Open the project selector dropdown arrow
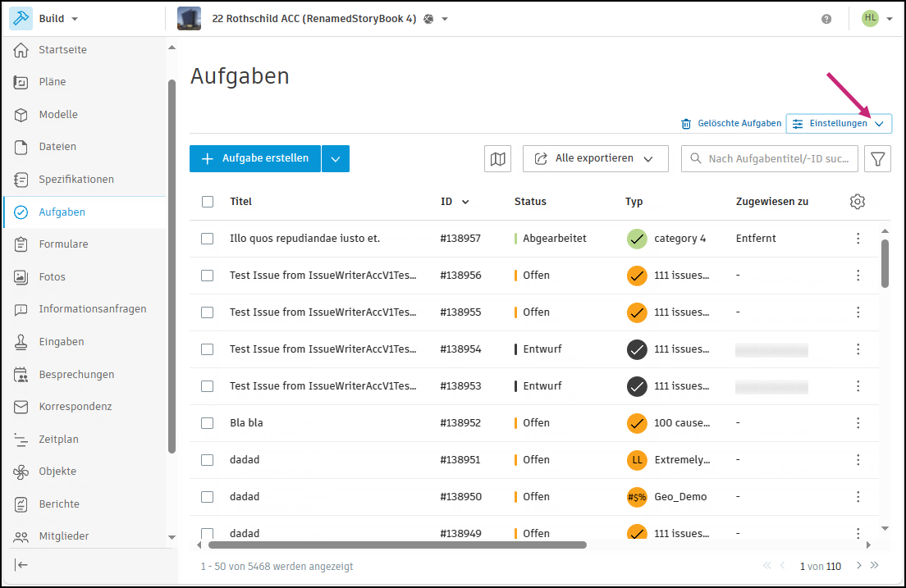This screenshot has height=588, width=906. (445, 19)
